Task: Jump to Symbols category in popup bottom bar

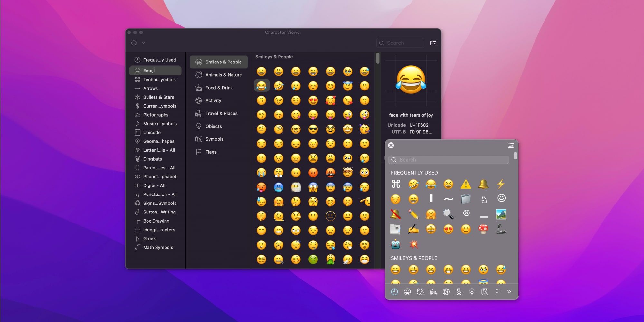Action: [485, 292]
